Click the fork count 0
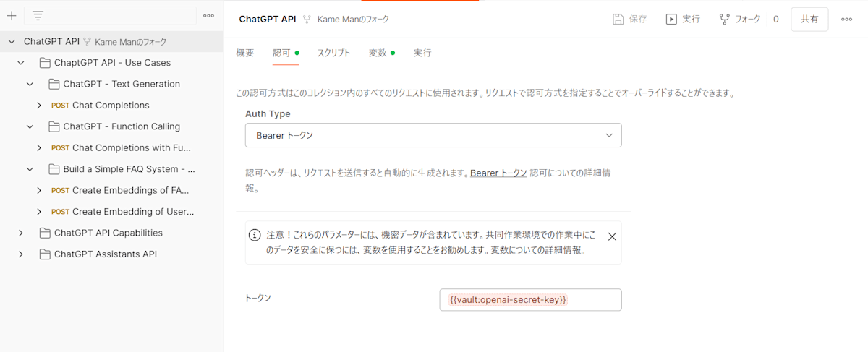 tap(776, 20)
